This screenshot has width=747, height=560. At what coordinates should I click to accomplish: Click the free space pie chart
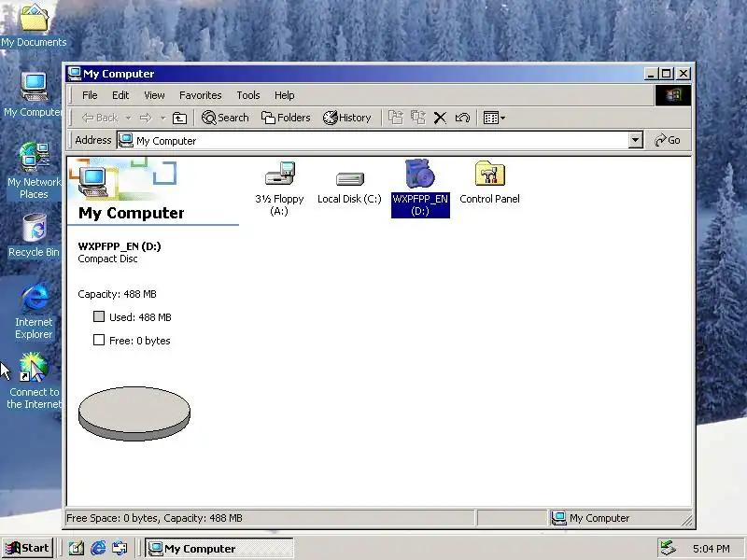[134, 413]
